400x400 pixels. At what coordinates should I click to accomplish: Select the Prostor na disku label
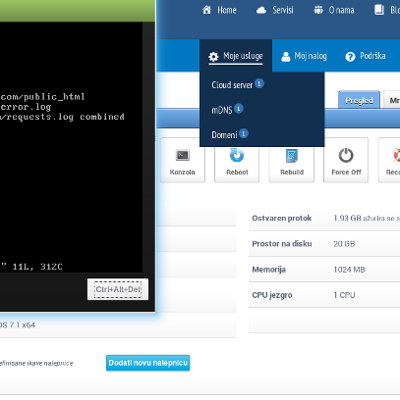[x=282, y=244]
